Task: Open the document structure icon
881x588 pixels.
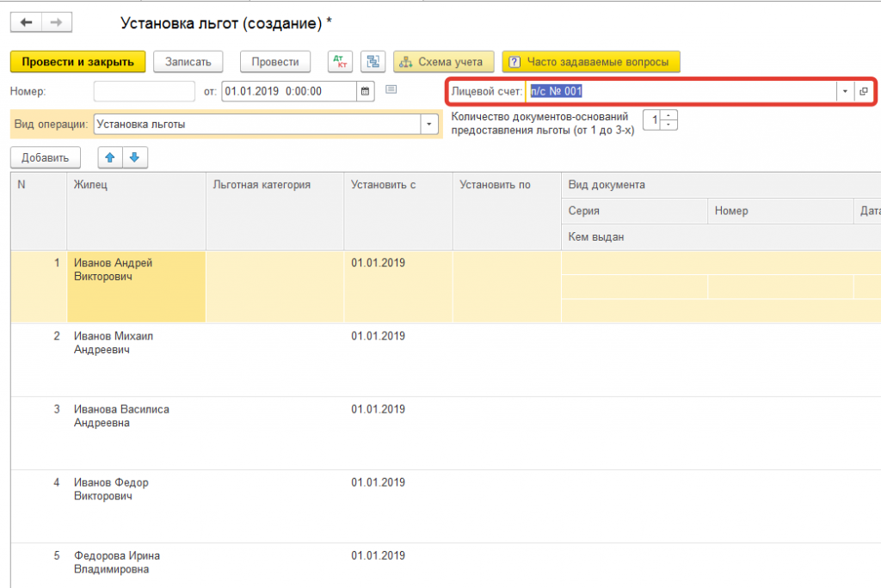Action: (x=373, y=62)
